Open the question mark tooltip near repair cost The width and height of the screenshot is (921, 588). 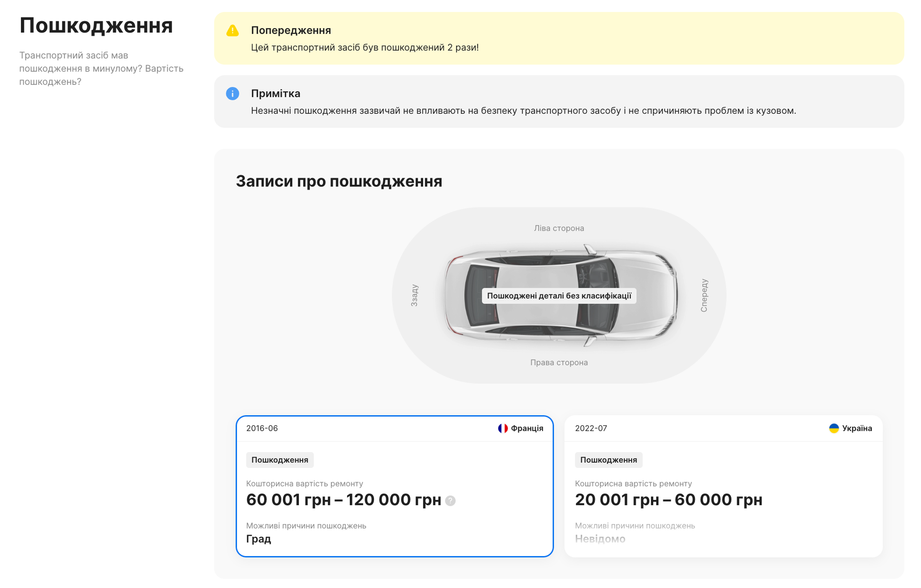(x=450, y=501)
